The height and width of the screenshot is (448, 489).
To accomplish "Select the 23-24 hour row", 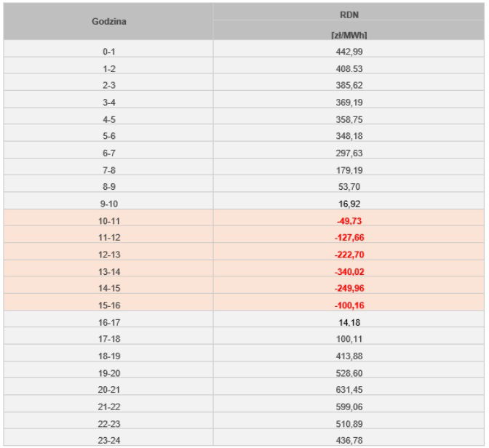I will pos(109,439).
